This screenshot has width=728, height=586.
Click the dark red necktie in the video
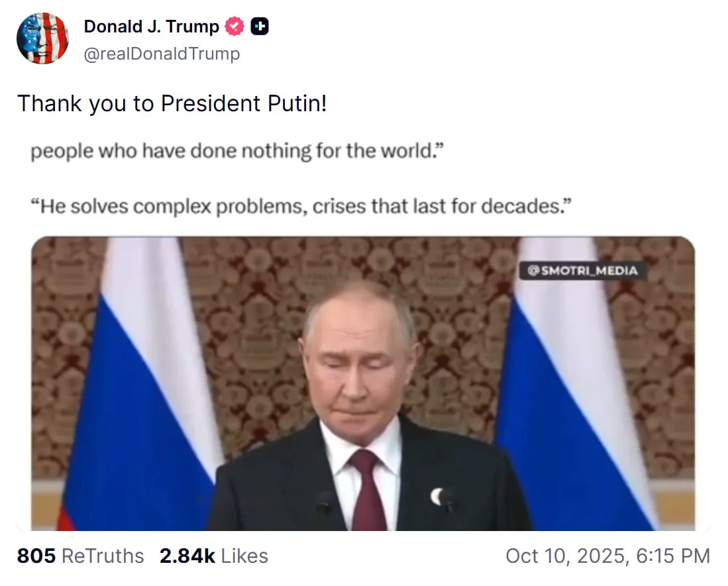[368, 489]
